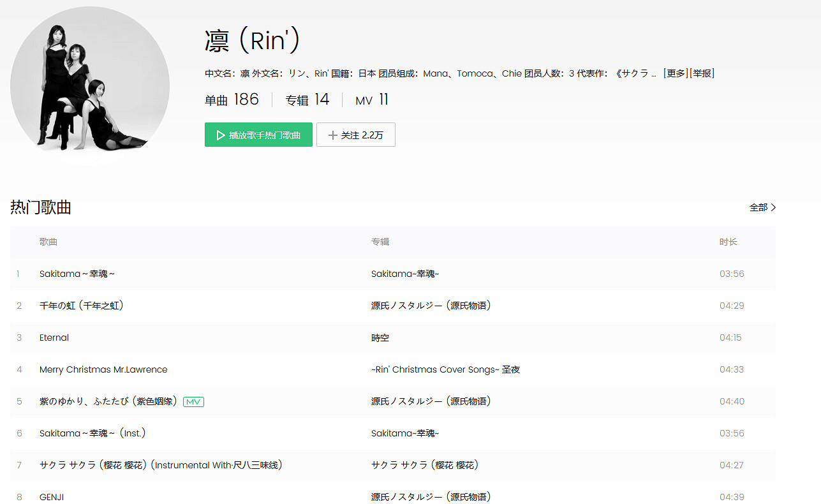Screen dimensions: 821x504
Task: Click the chevron arrow next to 全部
Action: [x=774, y=207]
